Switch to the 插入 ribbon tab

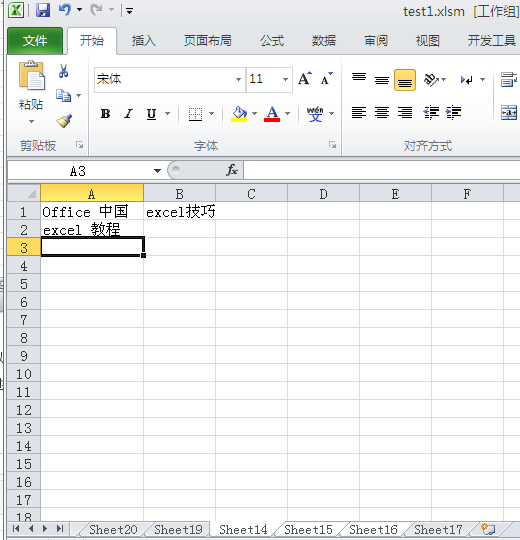coord(144,41)
